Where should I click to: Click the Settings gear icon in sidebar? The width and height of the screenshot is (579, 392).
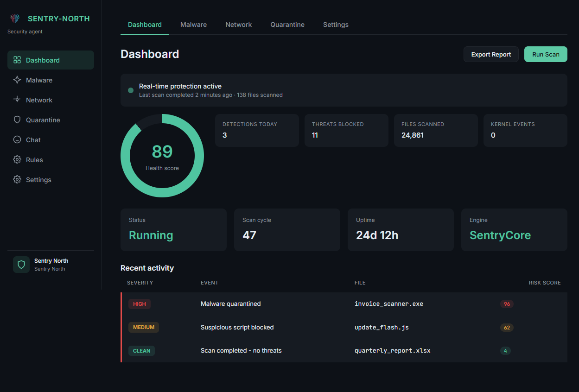tap(17, 180)
